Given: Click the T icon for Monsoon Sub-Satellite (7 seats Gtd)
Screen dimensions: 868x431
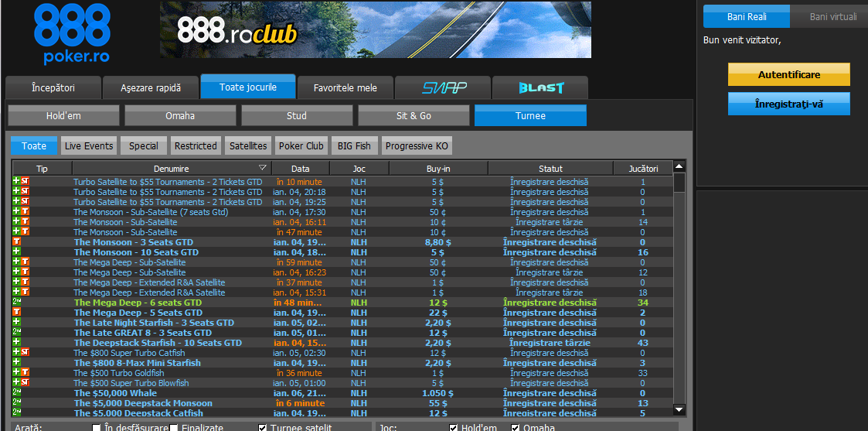Looking at the screenshot, I should pos(26,211).
